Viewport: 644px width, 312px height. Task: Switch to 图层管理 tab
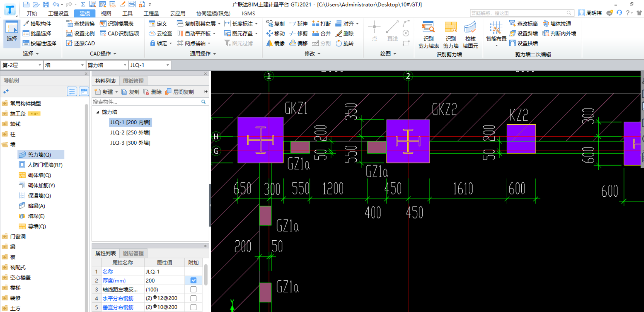tap(133, 253)
